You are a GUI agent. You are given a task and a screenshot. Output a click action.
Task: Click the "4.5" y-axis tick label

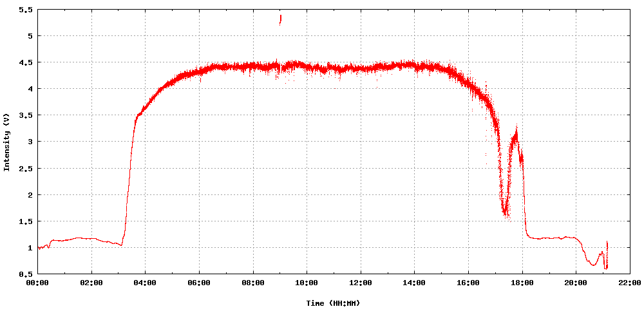tap(26, 62)
